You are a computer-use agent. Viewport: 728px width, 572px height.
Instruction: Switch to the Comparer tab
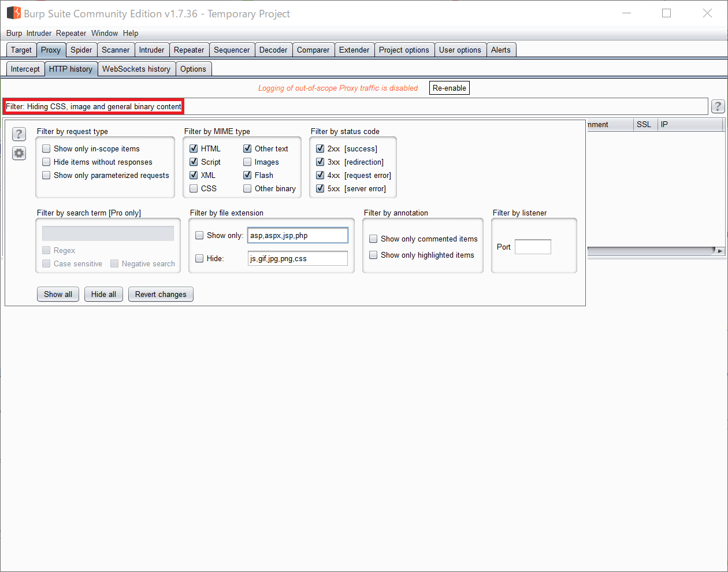[x=313, y=50]
